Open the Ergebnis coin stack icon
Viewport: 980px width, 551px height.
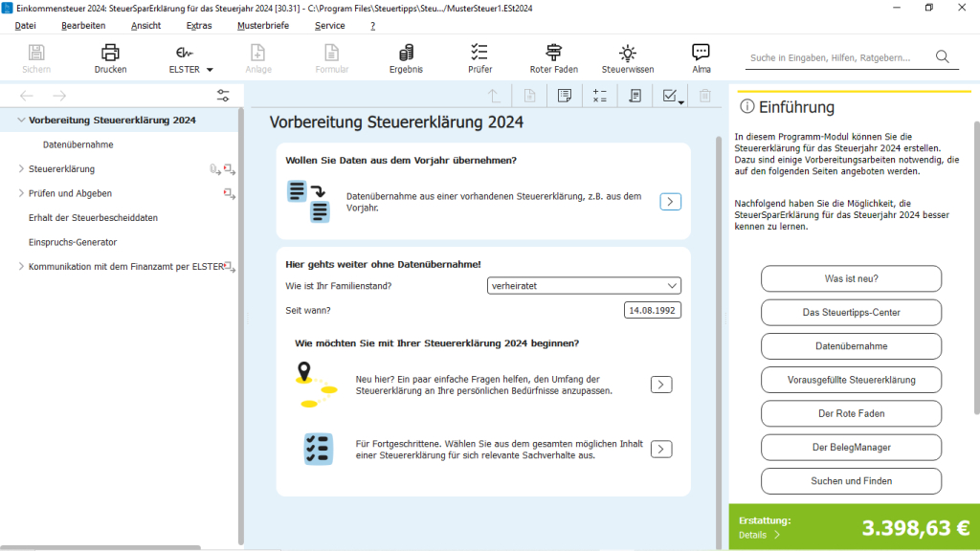click(x=406, y=54)
